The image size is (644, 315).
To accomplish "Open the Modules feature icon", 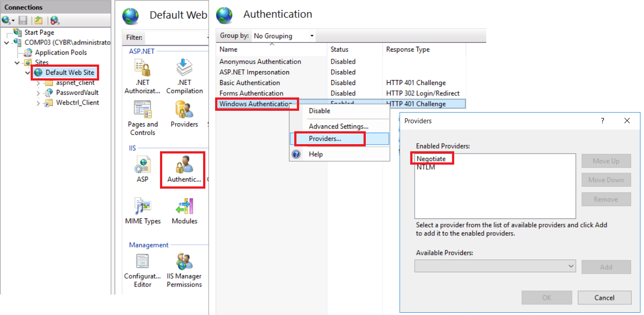I will click(x=184, y=211).
